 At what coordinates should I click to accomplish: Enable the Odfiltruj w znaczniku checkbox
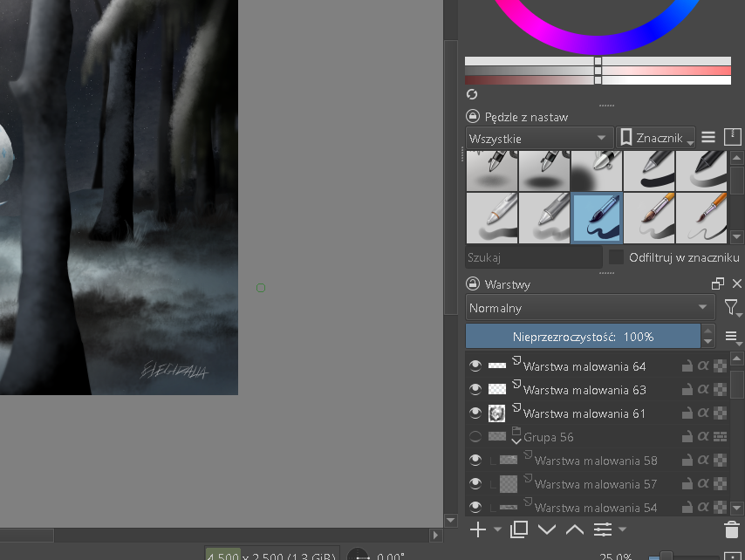tap(617, 257)
